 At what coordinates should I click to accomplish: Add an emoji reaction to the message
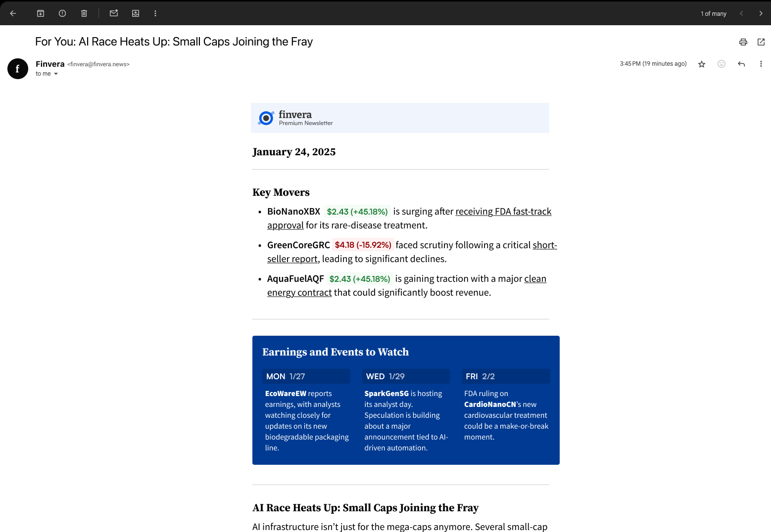pyautogui.click(x=721, y=64)
